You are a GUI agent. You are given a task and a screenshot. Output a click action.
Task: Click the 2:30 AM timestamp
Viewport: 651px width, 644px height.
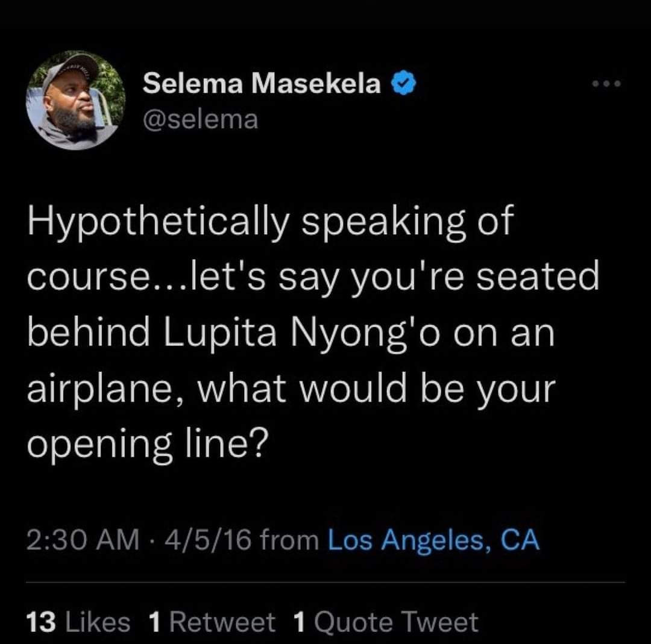pyautogui.click(x=83, y=539)
